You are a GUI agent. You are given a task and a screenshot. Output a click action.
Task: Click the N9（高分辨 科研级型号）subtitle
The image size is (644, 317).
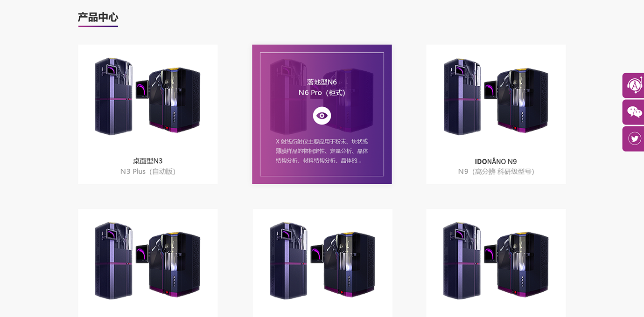[496, 172]
